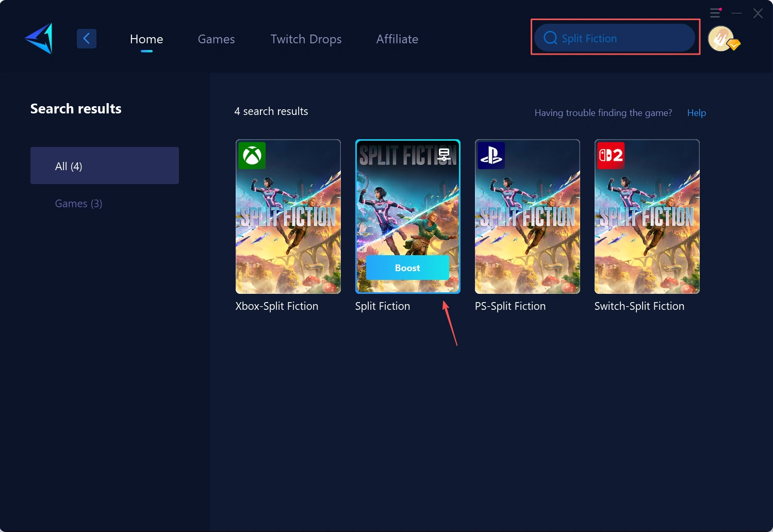Open the PS-Split Fiction game thumbnail
Viewport: 773px width, 532px height.
click(x=527, y=217)
